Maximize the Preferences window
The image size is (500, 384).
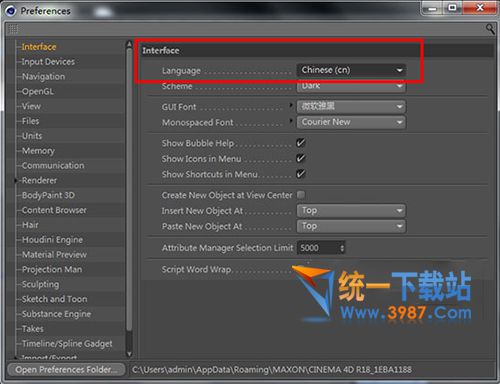(452, 8)
